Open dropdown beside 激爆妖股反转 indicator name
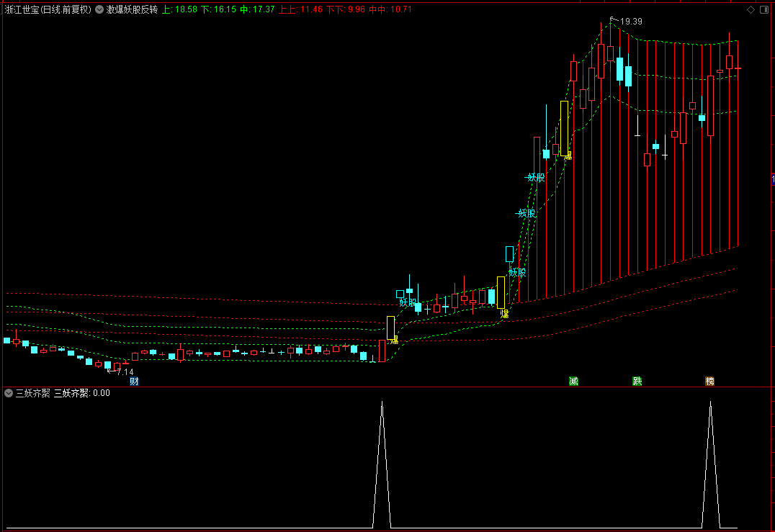The image size is (775, 532). [99, 9]
